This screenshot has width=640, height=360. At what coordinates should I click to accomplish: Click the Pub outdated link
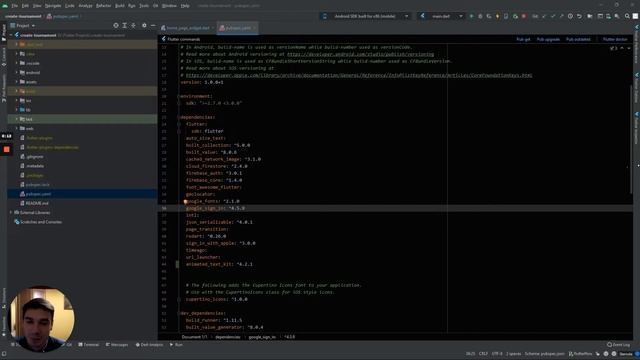(578, 39)
